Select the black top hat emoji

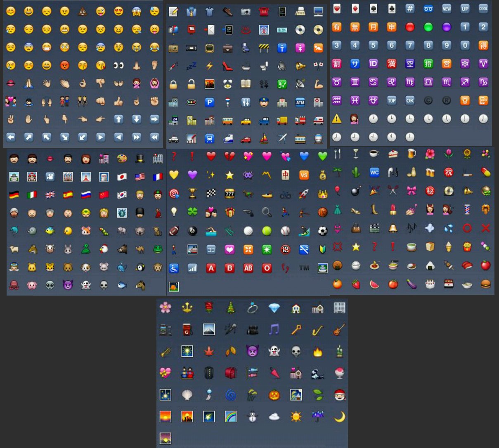coord(140,159)
